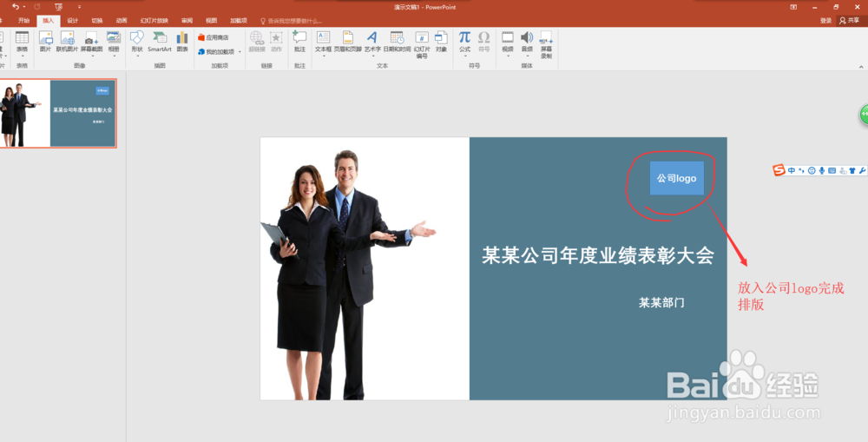Open the 加载项 Add-ins tab
The image size is (868, 442).
[x=238, y=21]
